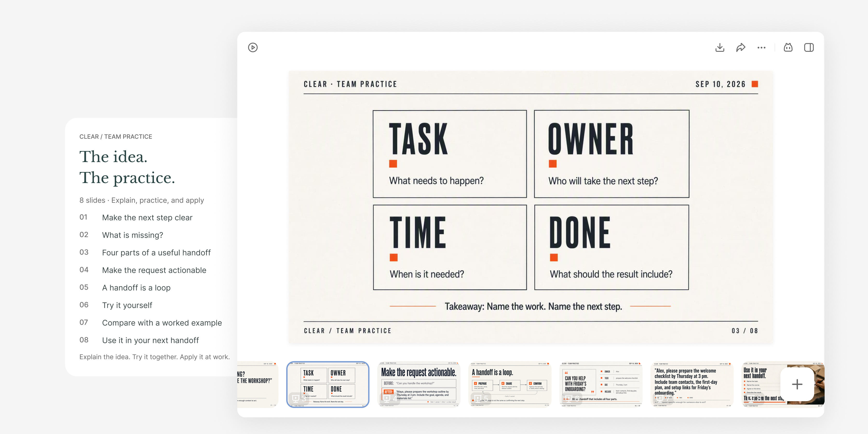Viewport: 868px width, 434px height.
Task: Click the 'Takeaway: Name the work' line
Action: pos(533,306)
